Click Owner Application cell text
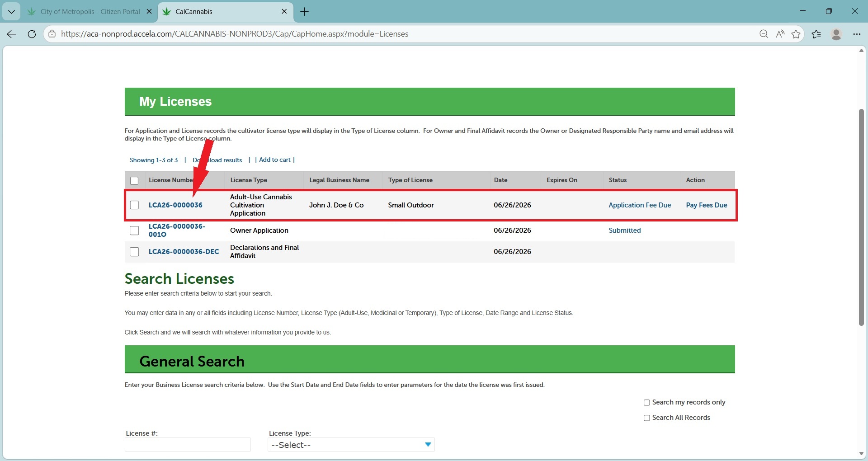The height and width of the screenshot is (461, 868). 259,230
